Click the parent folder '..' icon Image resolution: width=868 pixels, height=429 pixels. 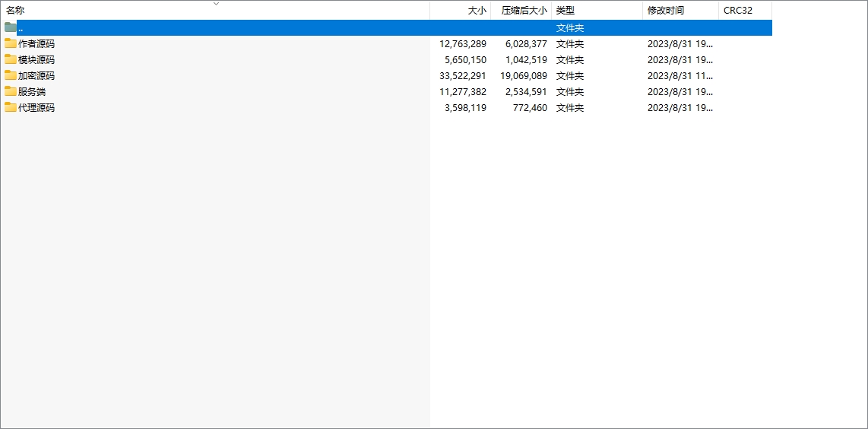[11, 27]
